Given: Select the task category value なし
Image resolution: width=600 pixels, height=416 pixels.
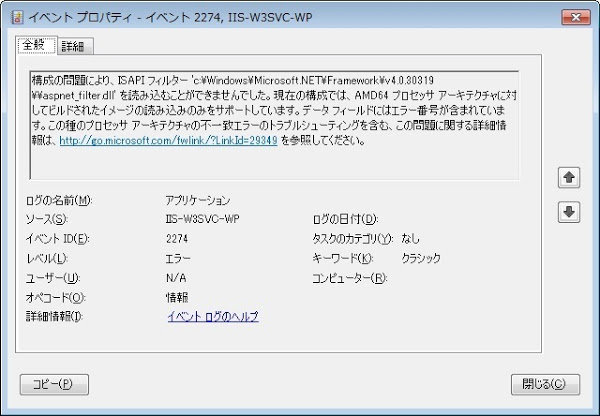Looking at the screenshot, I should tap(411, 239).
